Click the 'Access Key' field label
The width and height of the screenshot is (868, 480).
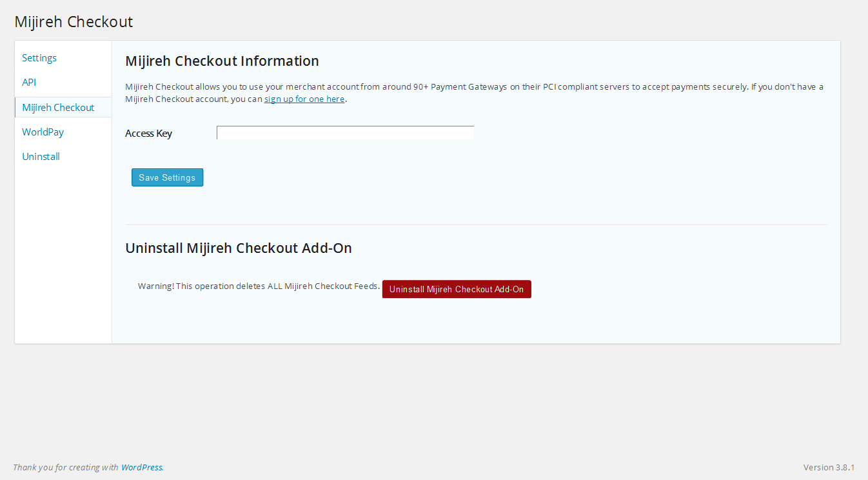pyautogui.click(x=148, y=134)
